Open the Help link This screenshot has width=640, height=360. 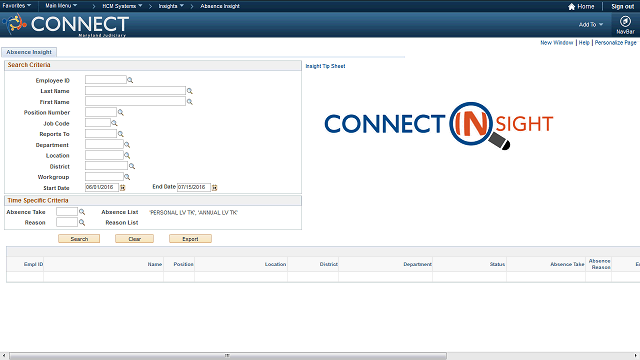[584, 42]
